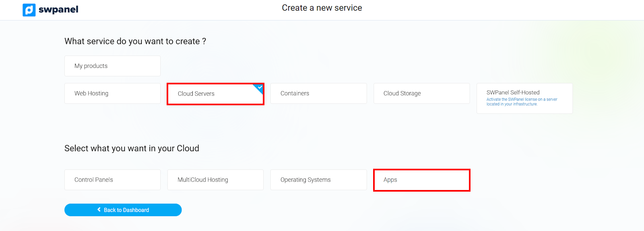
Task: Click 'located in your infrastructure' text line
Action: click(512, 104)
